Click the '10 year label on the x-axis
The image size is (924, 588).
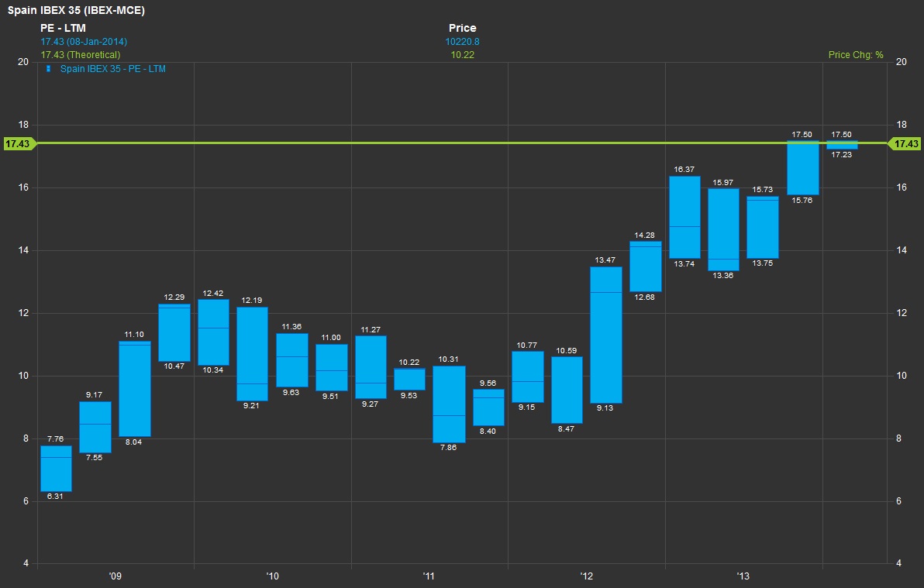tap(272, 576)
